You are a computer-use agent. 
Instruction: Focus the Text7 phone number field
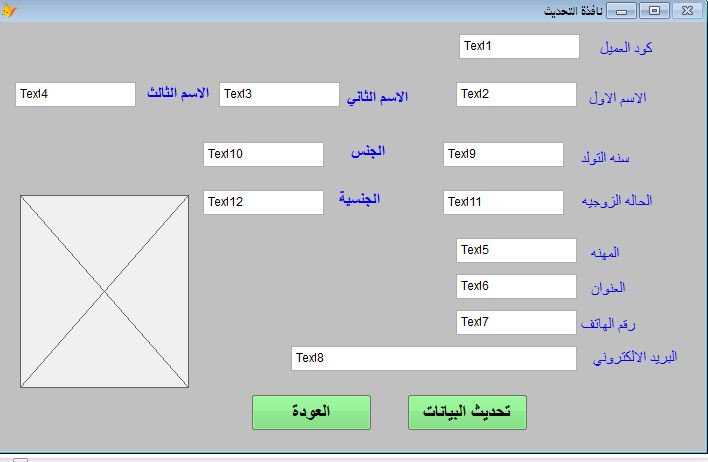pos(516,322)
